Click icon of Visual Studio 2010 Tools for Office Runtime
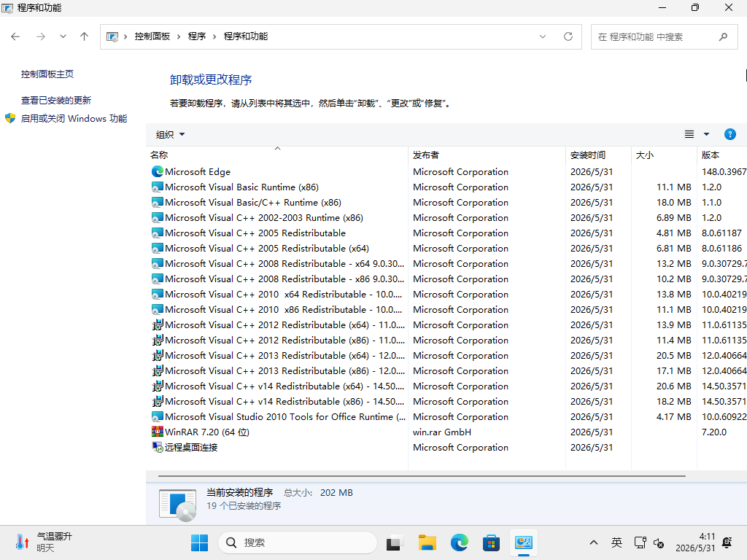 coord(158,416)
